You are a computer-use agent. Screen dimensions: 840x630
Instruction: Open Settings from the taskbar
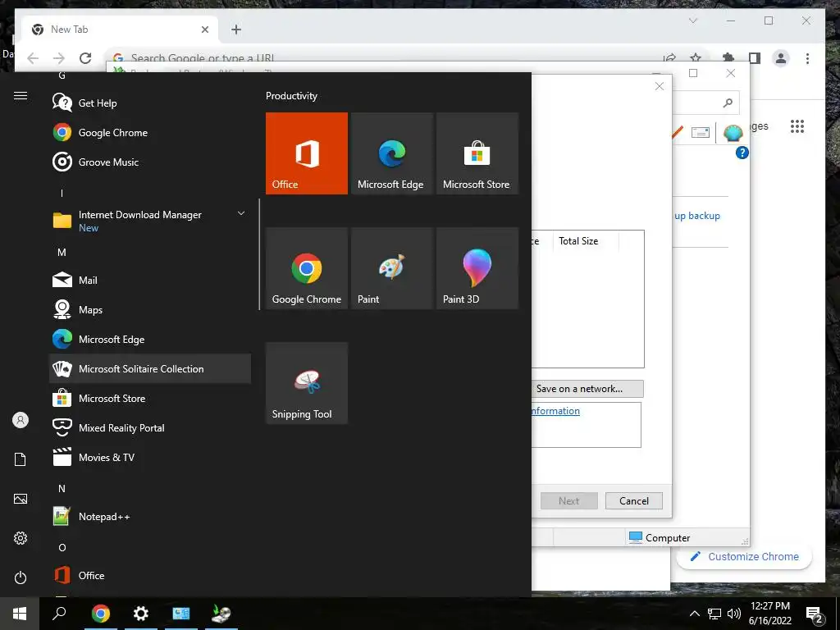[x=141, y=614]
